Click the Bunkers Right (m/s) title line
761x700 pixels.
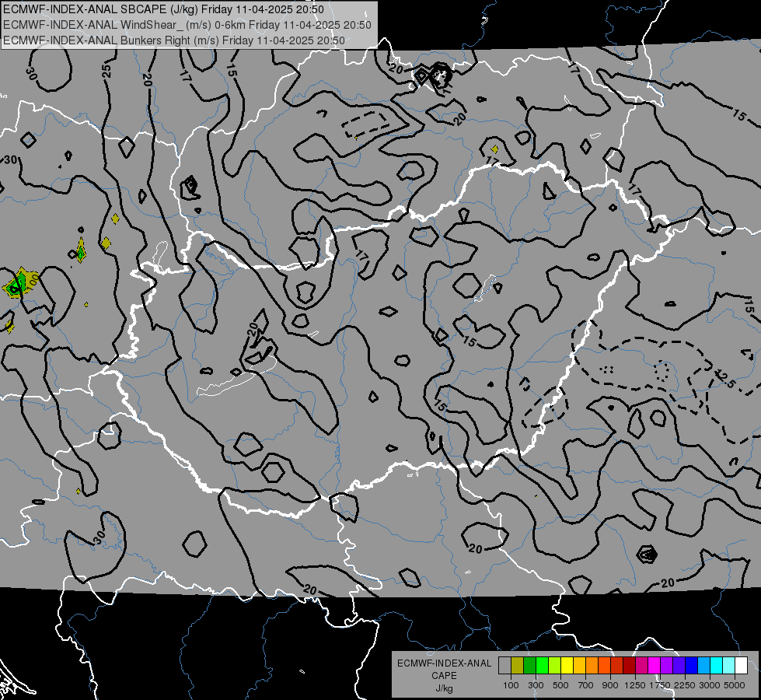click(x=174, y=40)
